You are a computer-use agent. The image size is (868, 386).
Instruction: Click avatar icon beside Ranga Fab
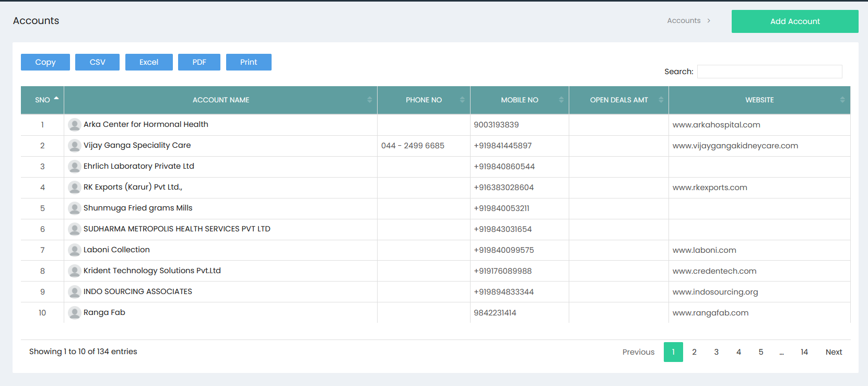pyautogui.click(x=75, y=312)
